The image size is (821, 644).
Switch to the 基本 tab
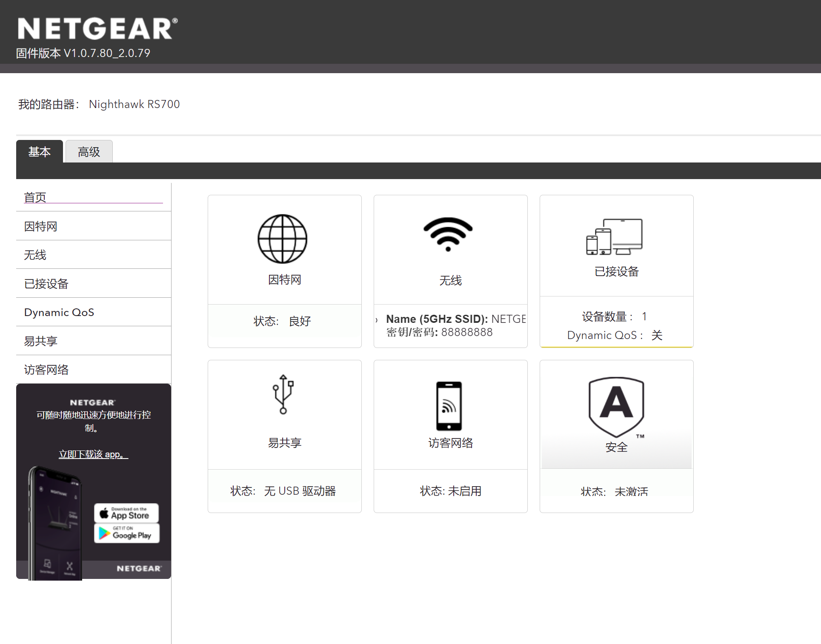click(x=40, y=151)
